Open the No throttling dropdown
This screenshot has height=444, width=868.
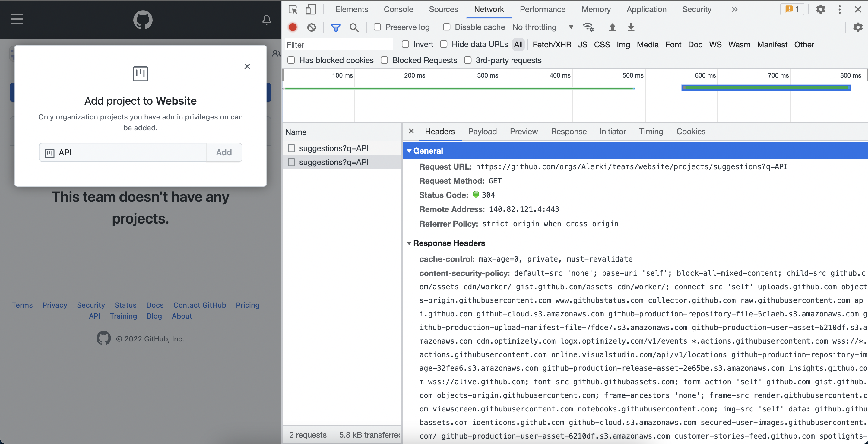[543, 27]
